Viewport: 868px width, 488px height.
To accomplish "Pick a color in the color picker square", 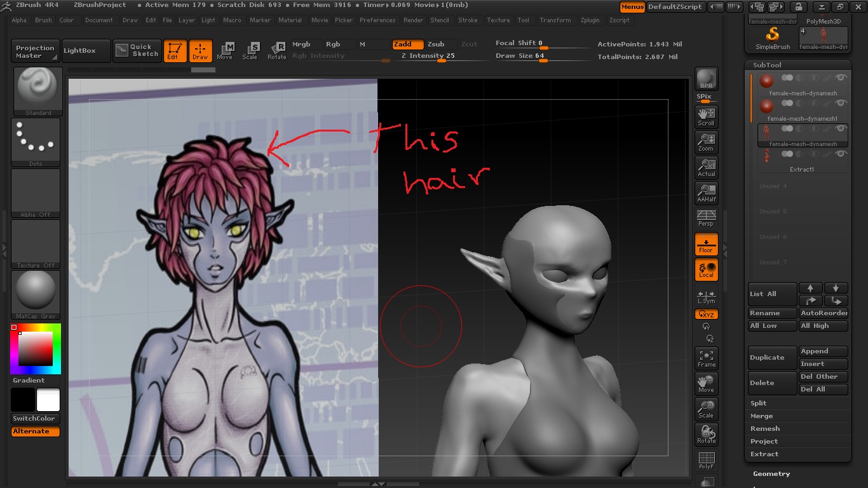I will (x=35, y=349).
